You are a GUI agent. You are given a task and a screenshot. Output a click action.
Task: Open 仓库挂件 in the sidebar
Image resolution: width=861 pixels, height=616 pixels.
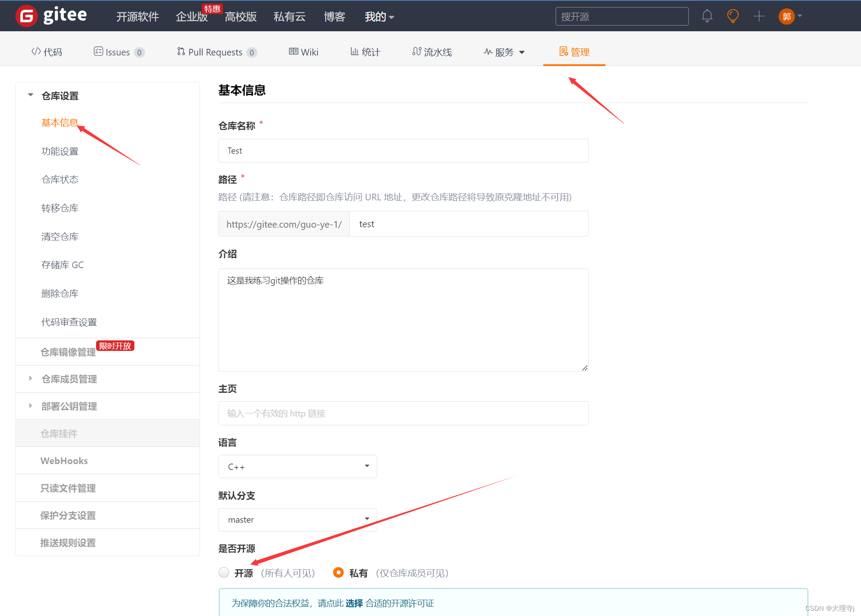(59, 433)
